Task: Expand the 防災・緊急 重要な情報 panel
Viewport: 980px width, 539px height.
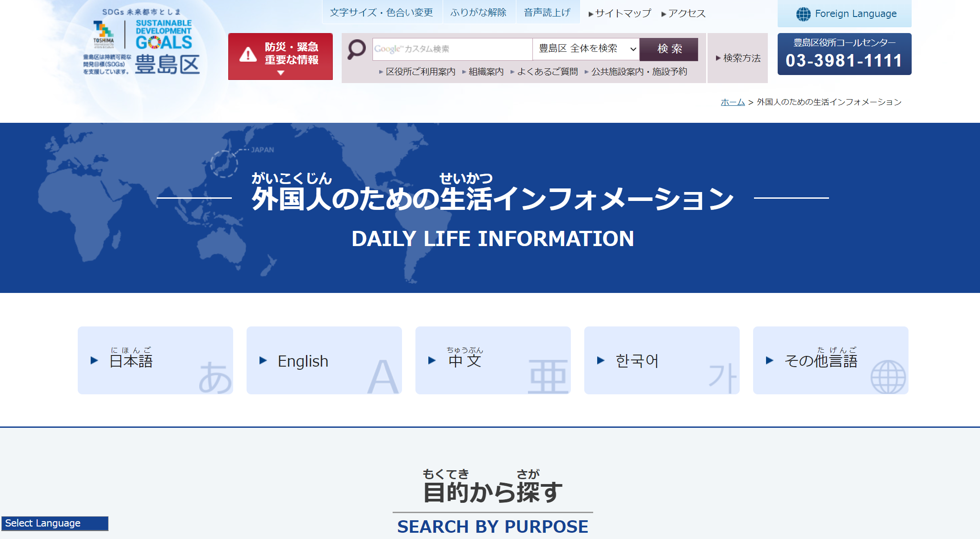Action: click(x=281, y=57)
